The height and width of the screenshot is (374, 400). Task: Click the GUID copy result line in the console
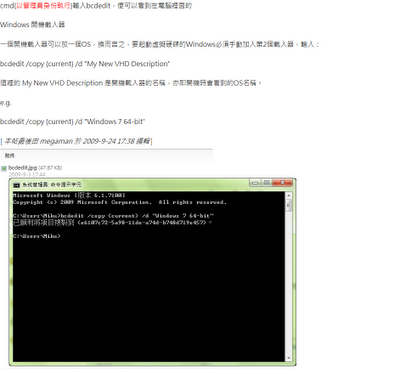tap(112, 222)
